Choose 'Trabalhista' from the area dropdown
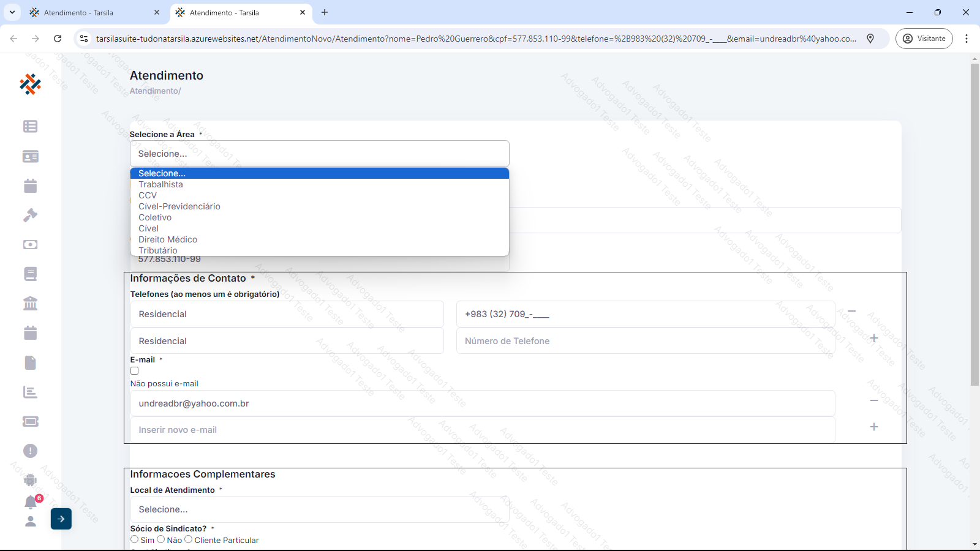 [160, 184]
